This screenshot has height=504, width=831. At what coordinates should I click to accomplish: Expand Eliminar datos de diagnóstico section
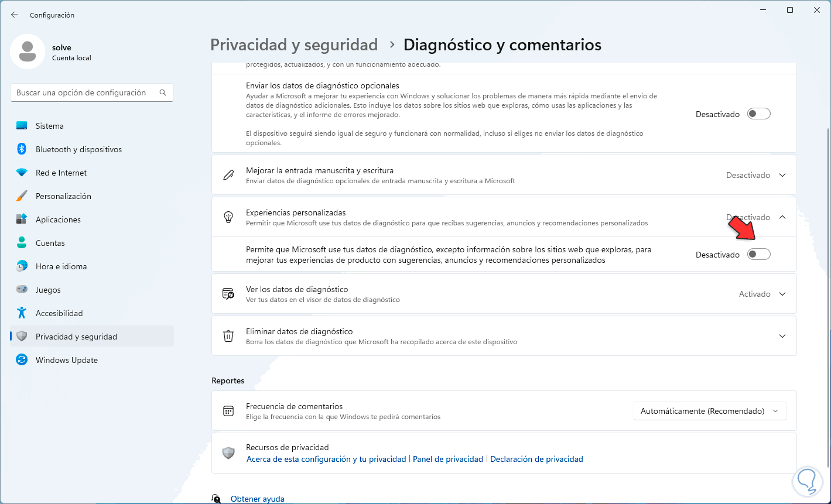coord(782,336)
